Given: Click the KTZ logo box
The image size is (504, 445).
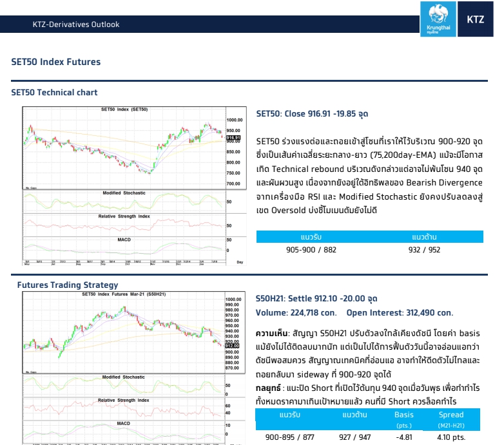Looking at the screenshot, I should click(476, 19).
